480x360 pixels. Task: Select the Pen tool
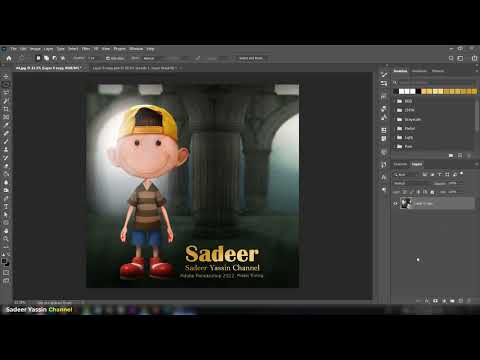pos(6,199)
